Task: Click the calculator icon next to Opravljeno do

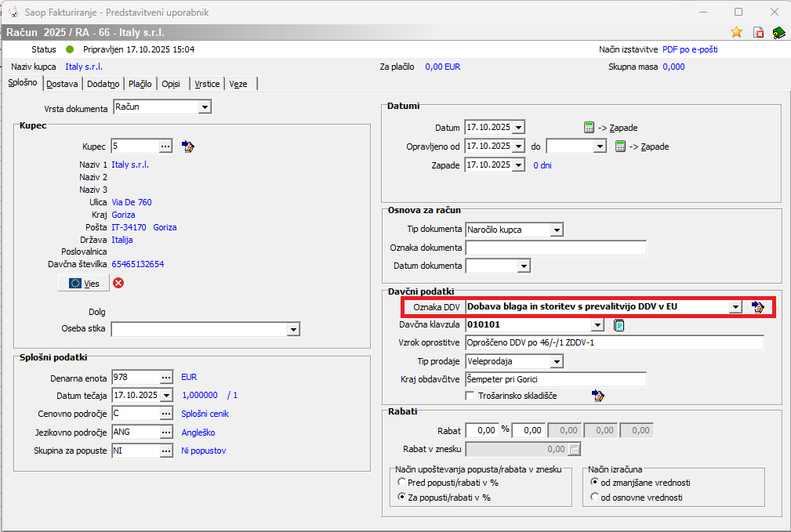Action: [620, 147]
